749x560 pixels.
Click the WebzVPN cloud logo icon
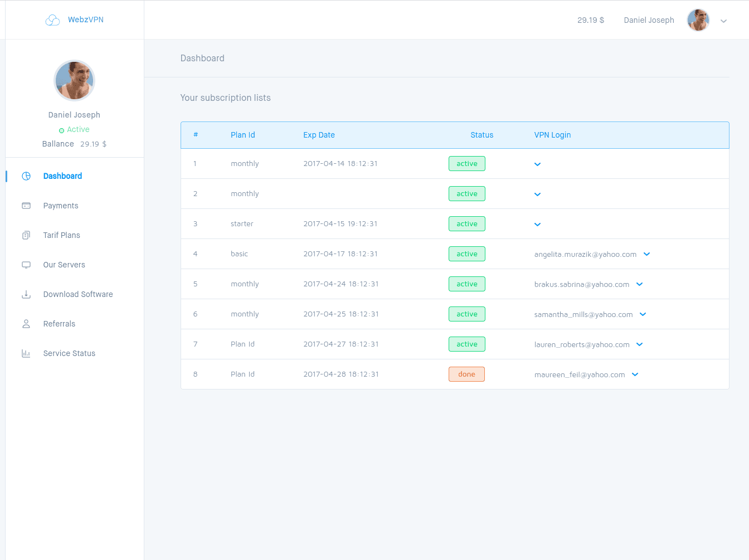pyautogui.click(x=52, y=20)
